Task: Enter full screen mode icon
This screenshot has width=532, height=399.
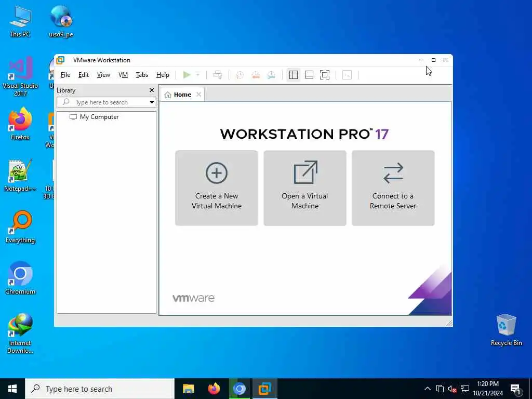Action: point(325,75)
